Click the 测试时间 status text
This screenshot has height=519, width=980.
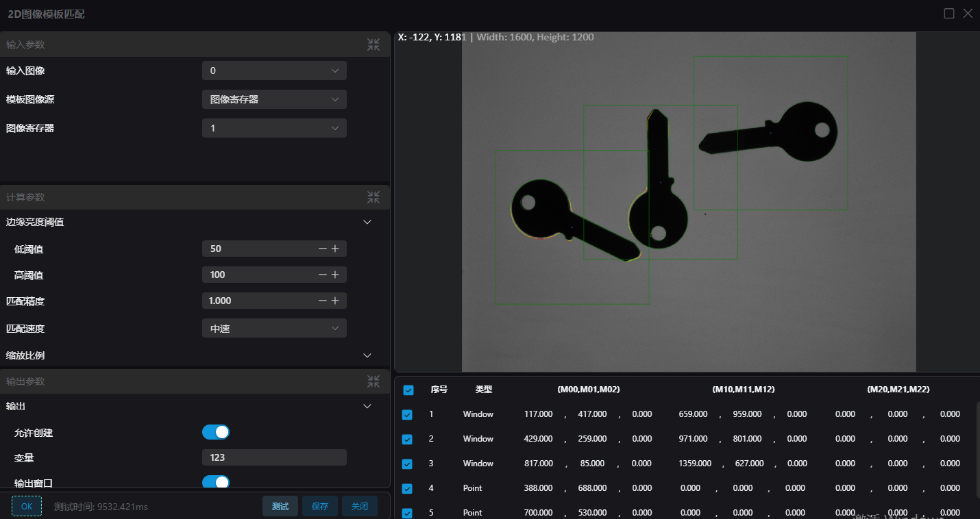pos(101,507)
